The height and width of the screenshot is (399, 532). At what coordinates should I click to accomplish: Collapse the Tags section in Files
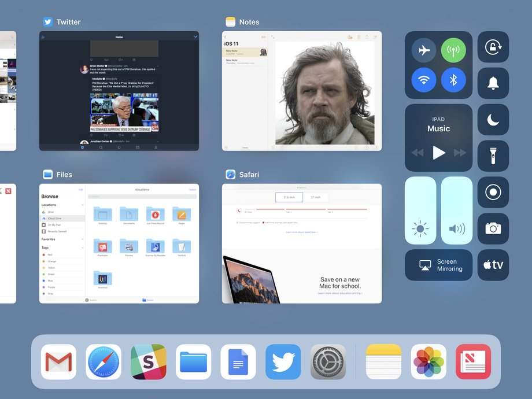83,247
